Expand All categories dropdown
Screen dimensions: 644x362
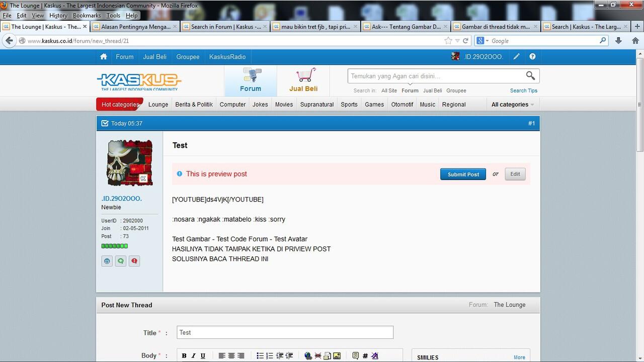pyautogui.click(x=513, y=105)
